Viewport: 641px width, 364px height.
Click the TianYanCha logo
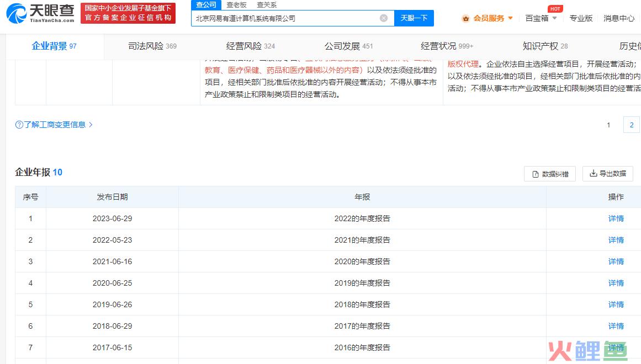click(40, 13)
